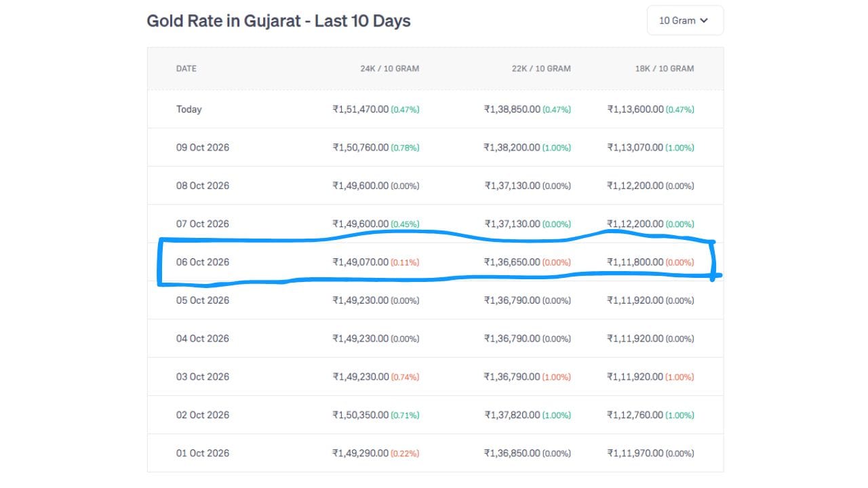Click the 24K / 10 GRAM column header

(x=389, y=68)
